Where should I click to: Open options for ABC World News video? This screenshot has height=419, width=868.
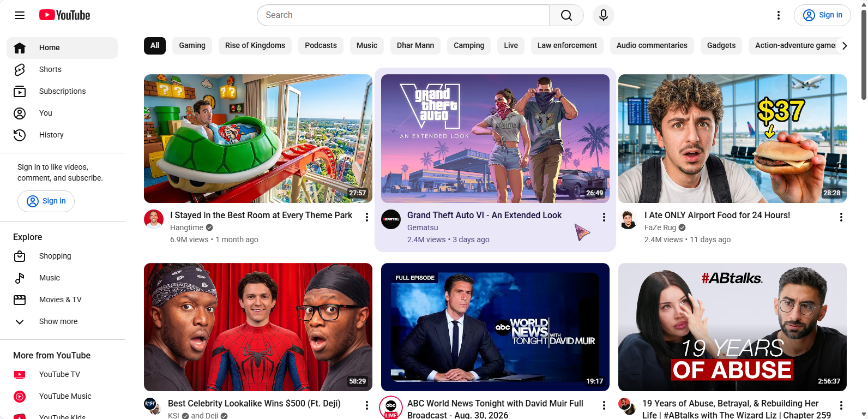[x=604, y=405]
